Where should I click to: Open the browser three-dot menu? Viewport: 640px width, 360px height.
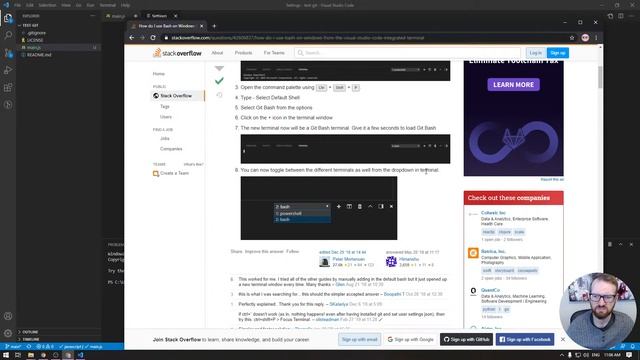click(x=596, y=38)
